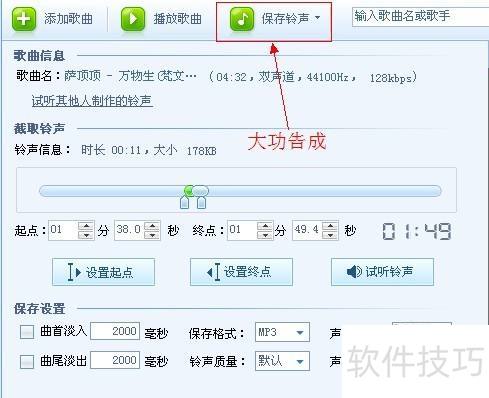
Task: Open the 试听其他人制作的铃声 link
Action: [x=92, y=101]
